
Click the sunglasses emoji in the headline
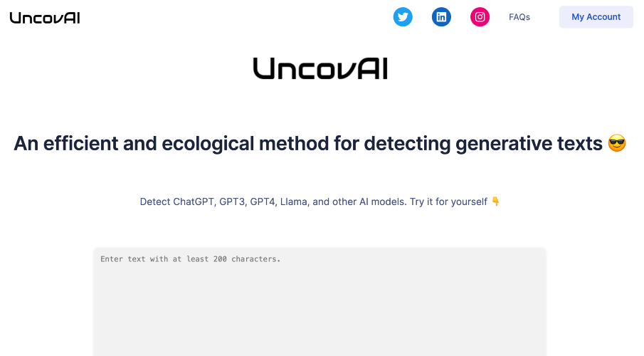pos(617,144)
